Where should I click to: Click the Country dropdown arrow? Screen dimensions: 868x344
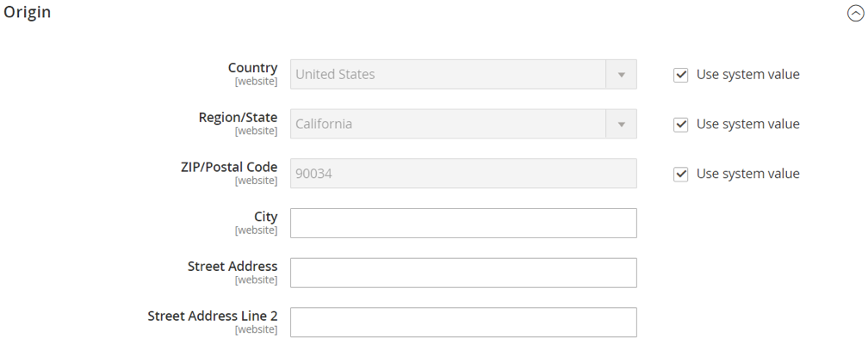621,75
